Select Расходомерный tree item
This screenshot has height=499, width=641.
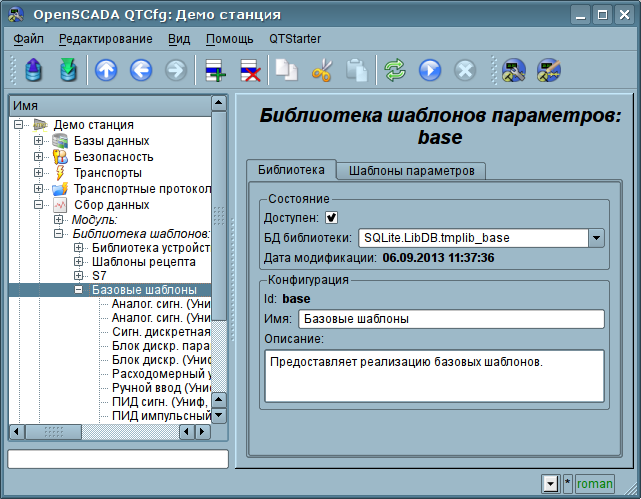(161, 374)
